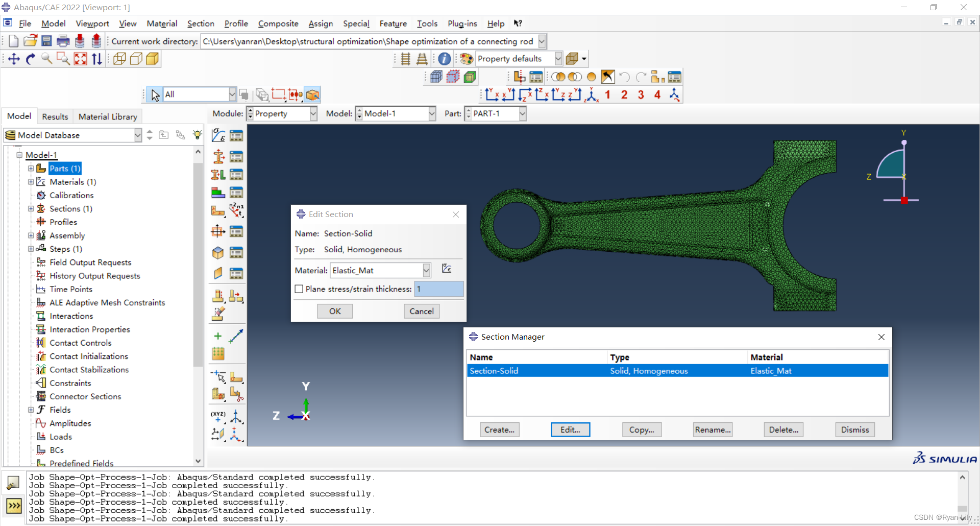Click the Interactions item in model tree
This screenshot has width=980, height=526.
point(71,316)
